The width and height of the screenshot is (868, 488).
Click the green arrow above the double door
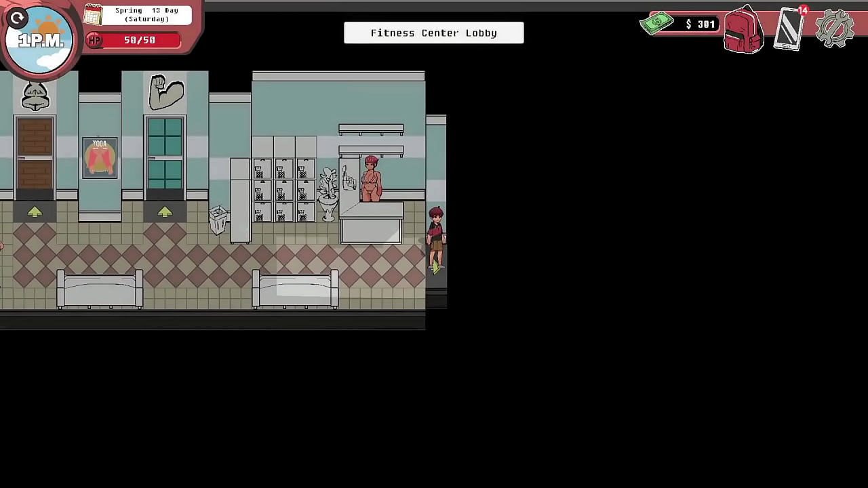tap(165, 211)
